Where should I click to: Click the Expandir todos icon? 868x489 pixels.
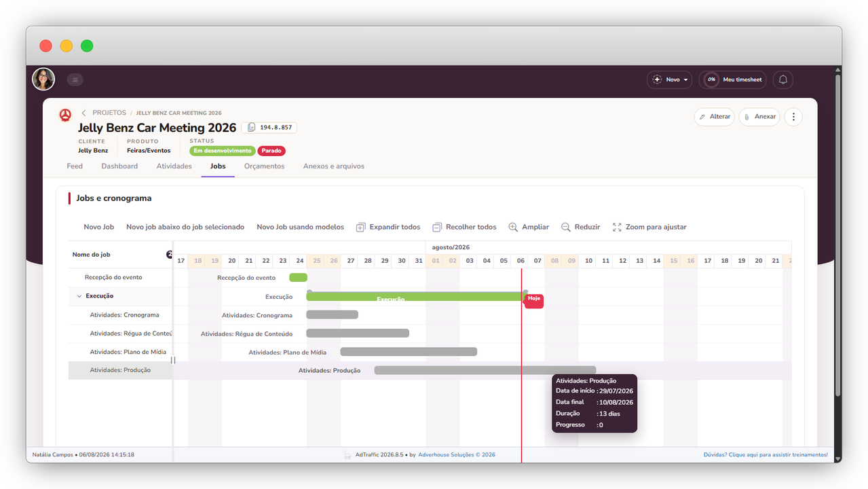(361, 228)
